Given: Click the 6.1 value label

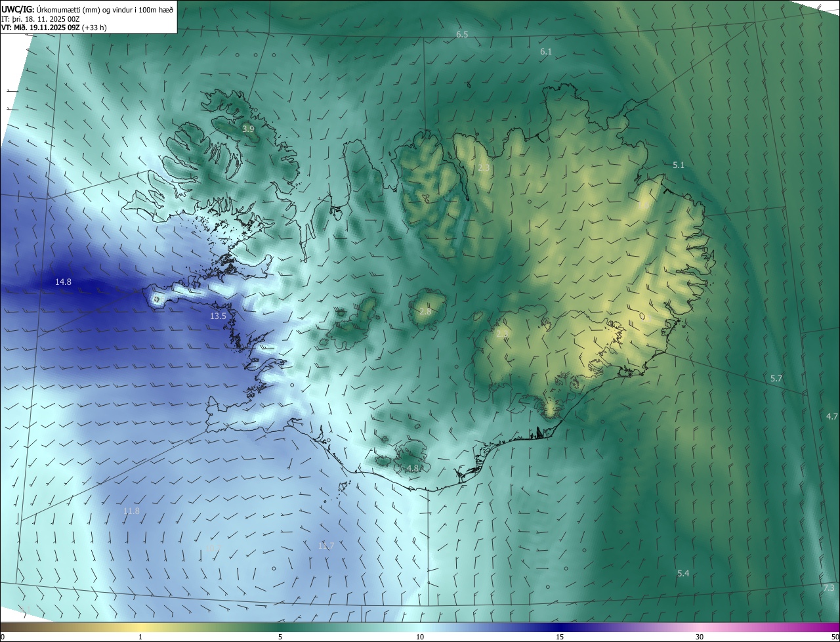Looking at the screenshot, I should 546,51.
